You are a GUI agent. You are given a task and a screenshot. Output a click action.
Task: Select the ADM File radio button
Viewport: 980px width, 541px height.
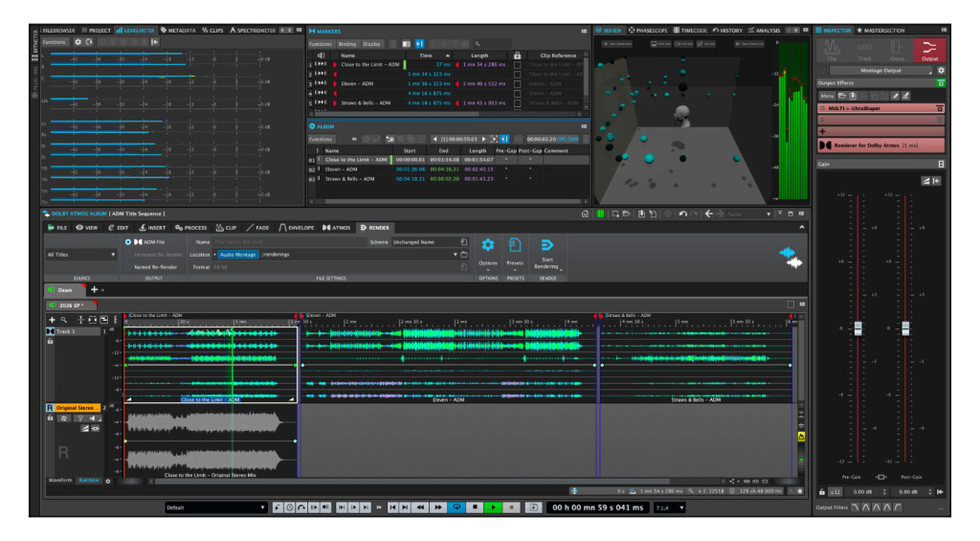[128, 241]
